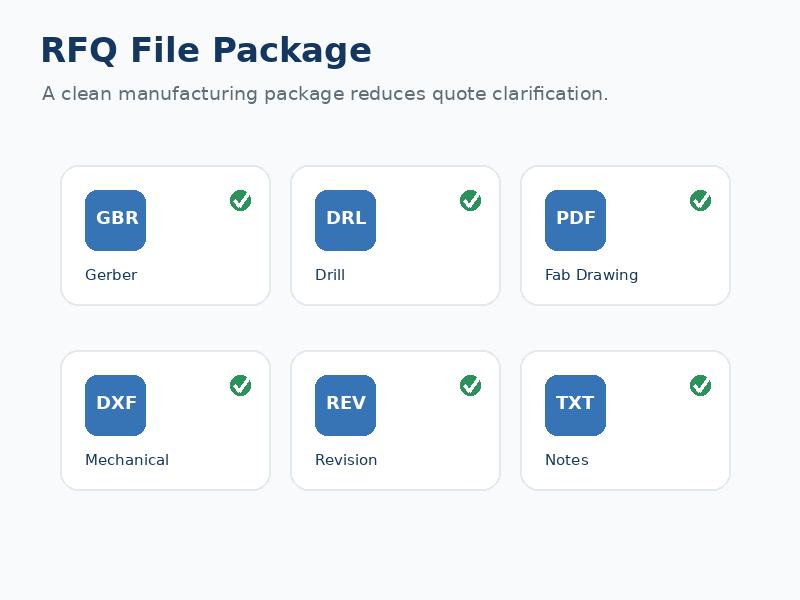Click the PDF file type icon
The height and width of the screenshot is (600, 800).
point(576,220)
